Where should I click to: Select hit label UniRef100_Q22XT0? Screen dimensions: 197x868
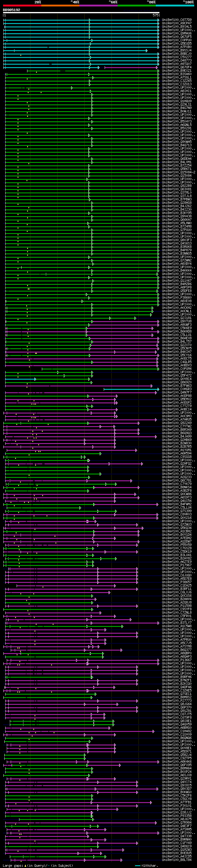177,345
